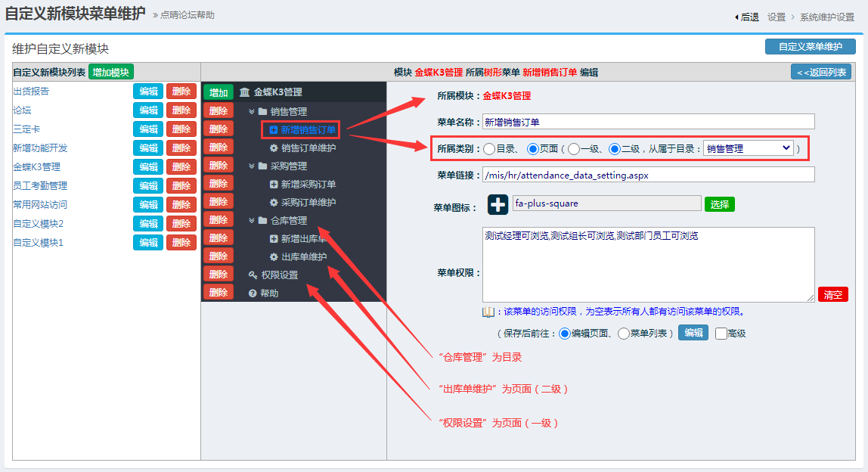Edit the 金蝶K3管理 module
This screenshot has width=868, height=472.
click(148, 166)
